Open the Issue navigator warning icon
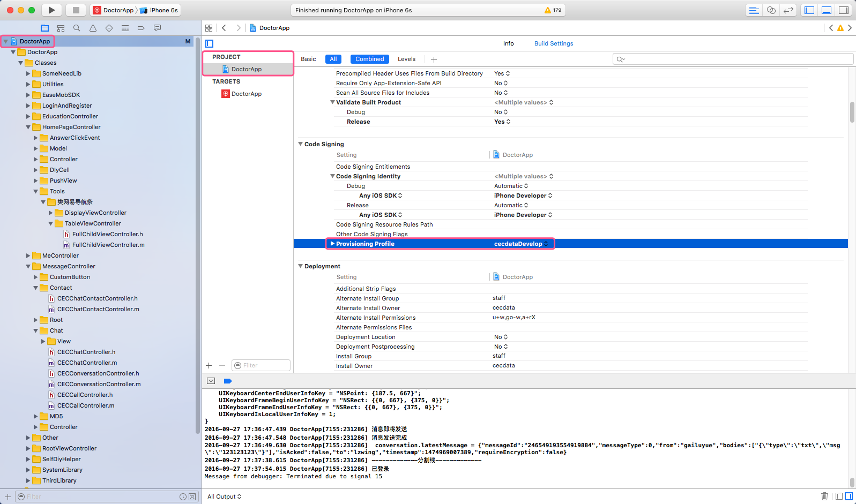The image size is (856, 504). 93,28
